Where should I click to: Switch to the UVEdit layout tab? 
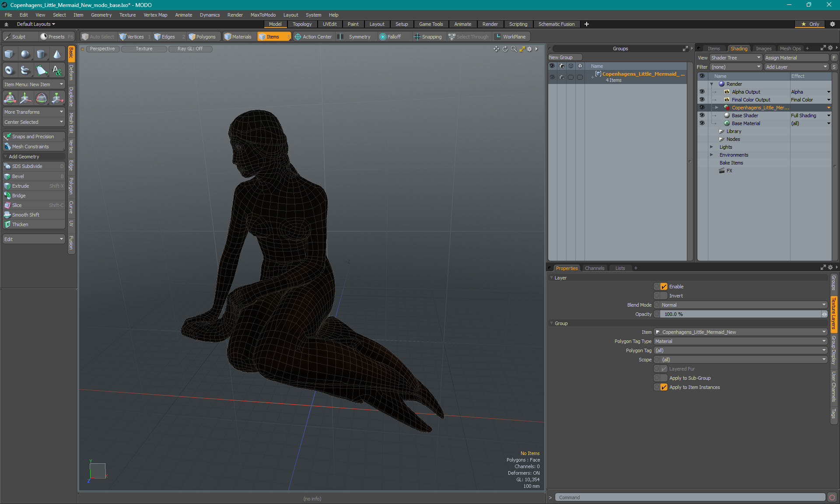[x=329, y=24]
